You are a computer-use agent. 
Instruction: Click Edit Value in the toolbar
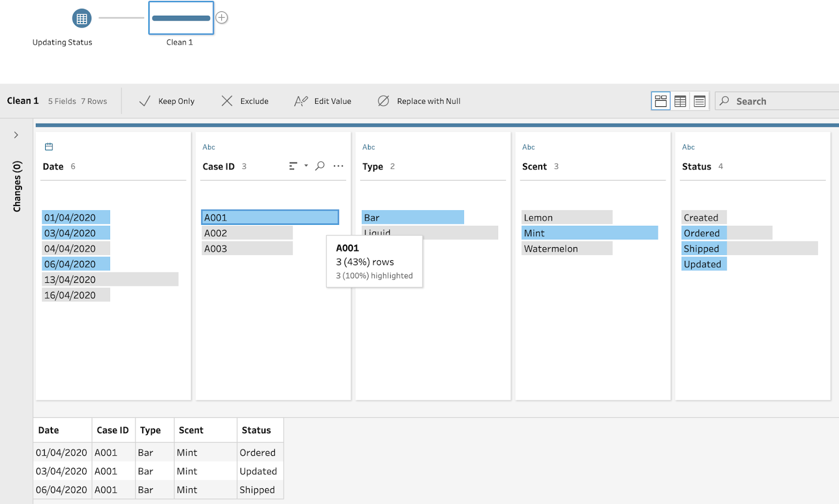click(x=323, y=101)
